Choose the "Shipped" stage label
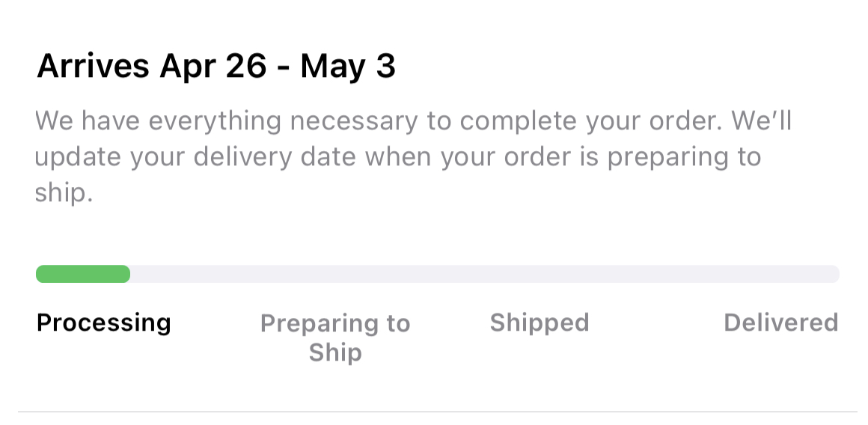This screenshot has height=425, width=868. click(540, 322)
